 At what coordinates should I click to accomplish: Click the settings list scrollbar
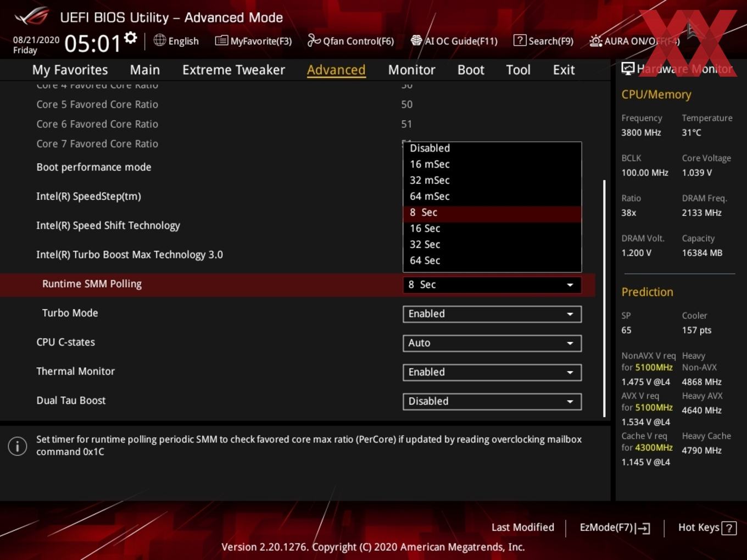click(604, 298)
